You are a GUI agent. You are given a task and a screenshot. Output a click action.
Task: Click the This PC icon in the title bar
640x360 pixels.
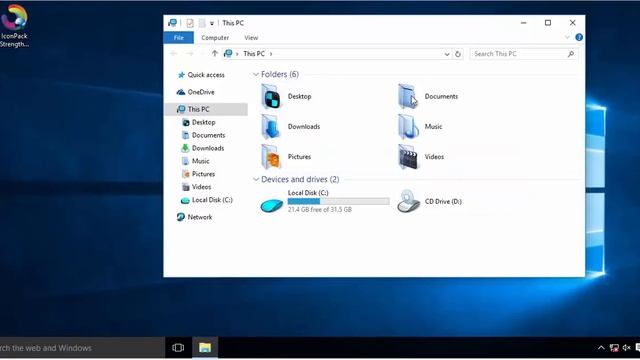point(172,23)
